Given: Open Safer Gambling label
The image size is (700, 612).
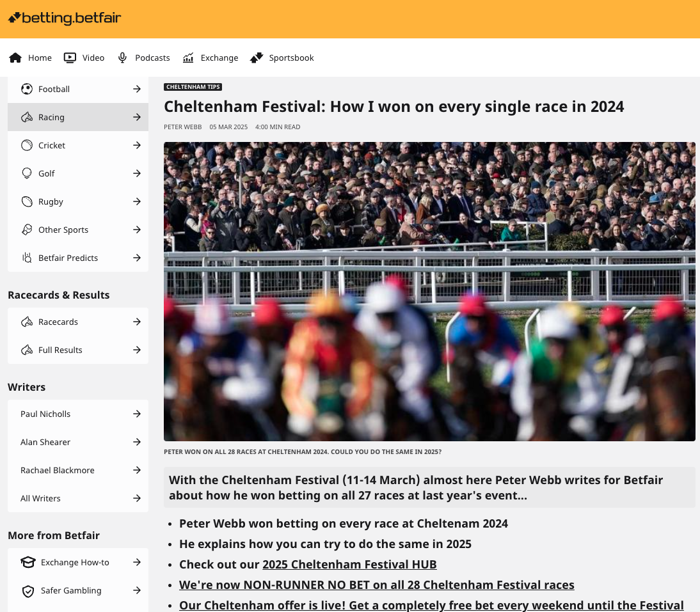Looking at the screenshot, I should [x=71, y=590].
